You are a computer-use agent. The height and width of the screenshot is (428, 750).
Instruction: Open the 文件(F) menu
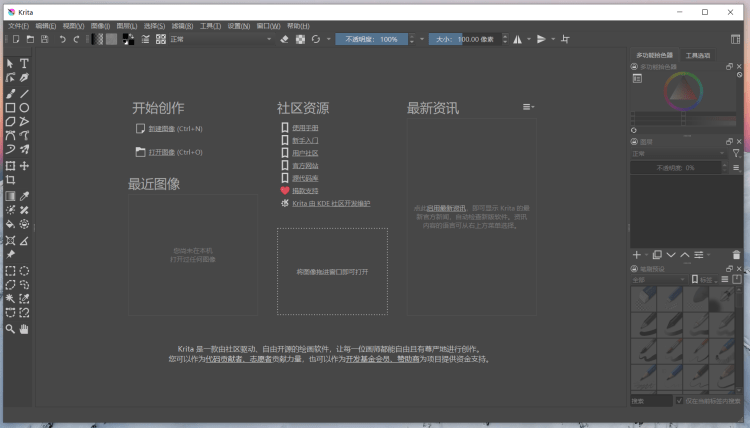tap(18, 26)
